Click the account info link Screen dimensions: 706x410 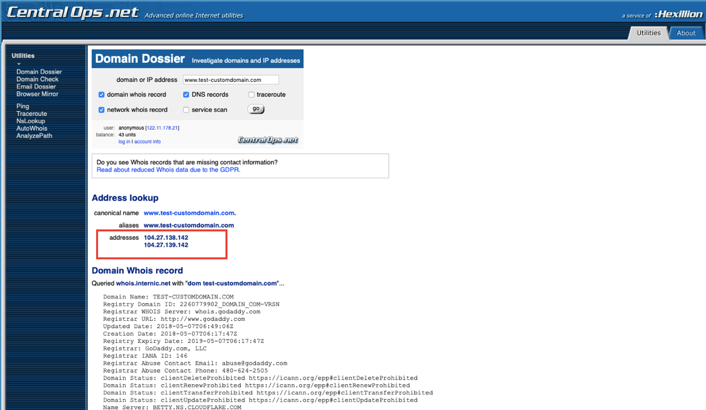tap(147, 141)
